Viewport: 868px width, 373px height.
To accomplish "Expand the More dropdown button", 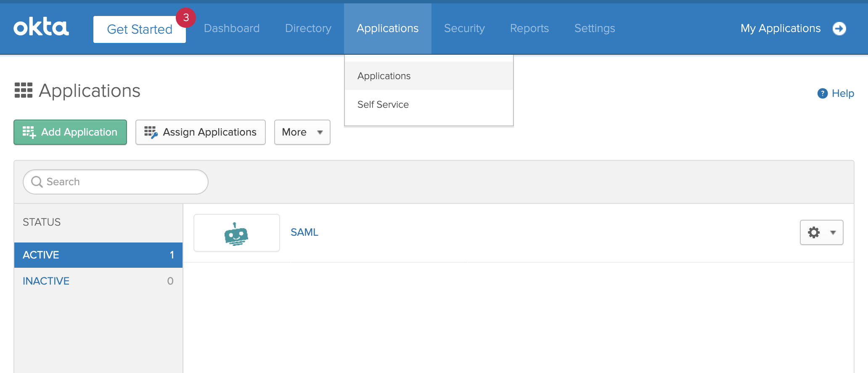I will coord(302,132).
